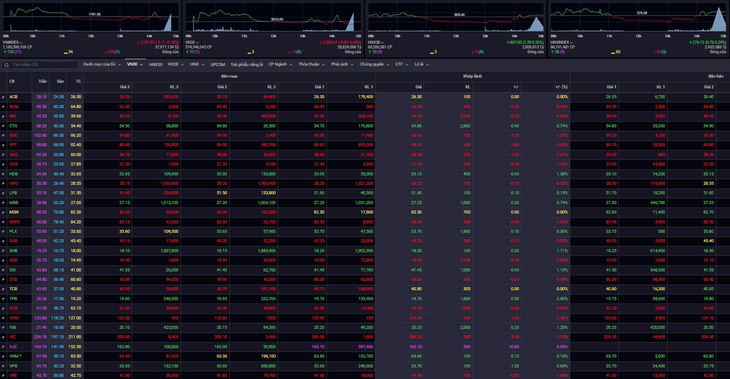Screen dimensions: 730x379
Task: Click the pin icon beside HPG
Action: pos(3,183)
